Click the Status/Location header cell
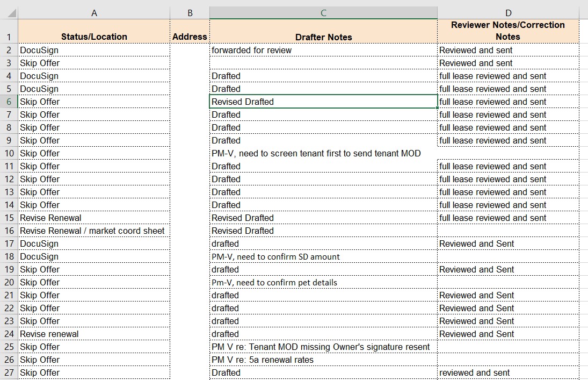This screenshot has height=380, width=588. coord(94,32)
